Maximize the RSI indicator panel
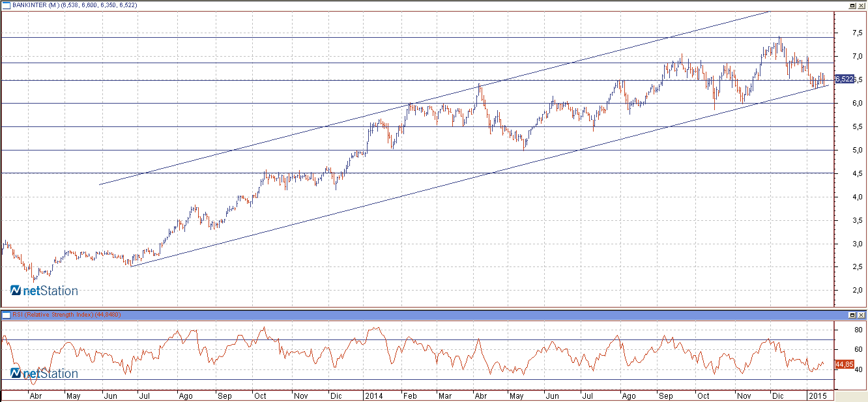The width and height of the screenshot is (868, 402). [x=852, y=315]
